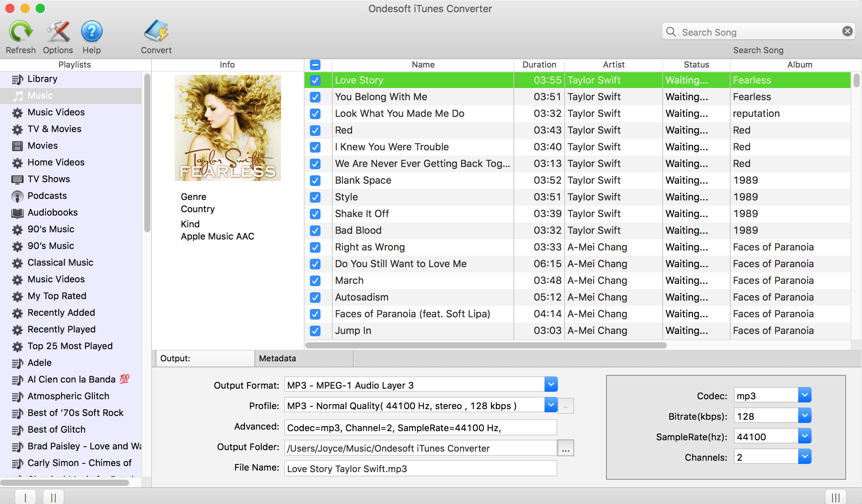Image resolution: width=862 pixels, height=504 pixels.
Task: Expand the Bitrate kbps dropdown selector
Action: click(x=804, y=416)
